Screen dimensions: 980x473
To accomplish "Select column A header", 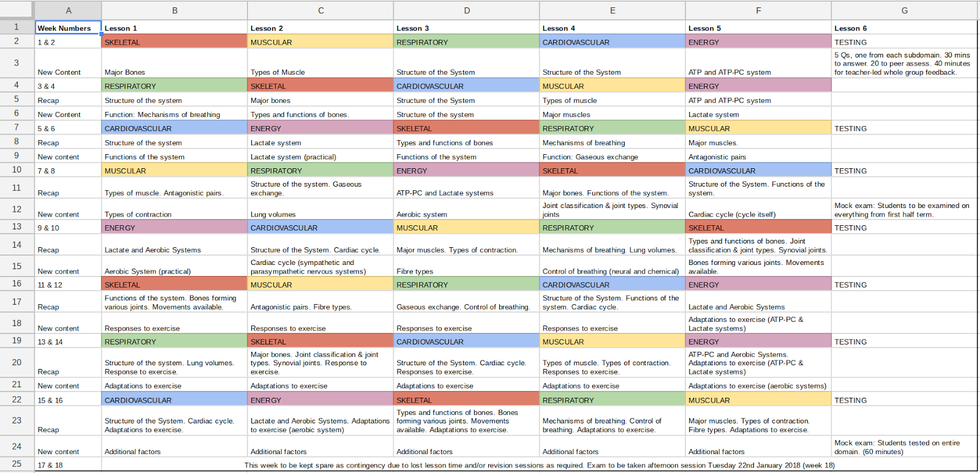I will point(68,10).
